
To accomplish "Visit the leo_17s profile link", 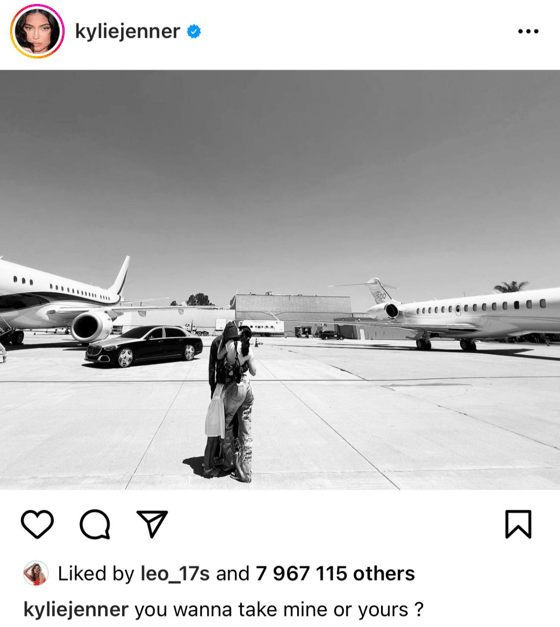I will 175,573.
